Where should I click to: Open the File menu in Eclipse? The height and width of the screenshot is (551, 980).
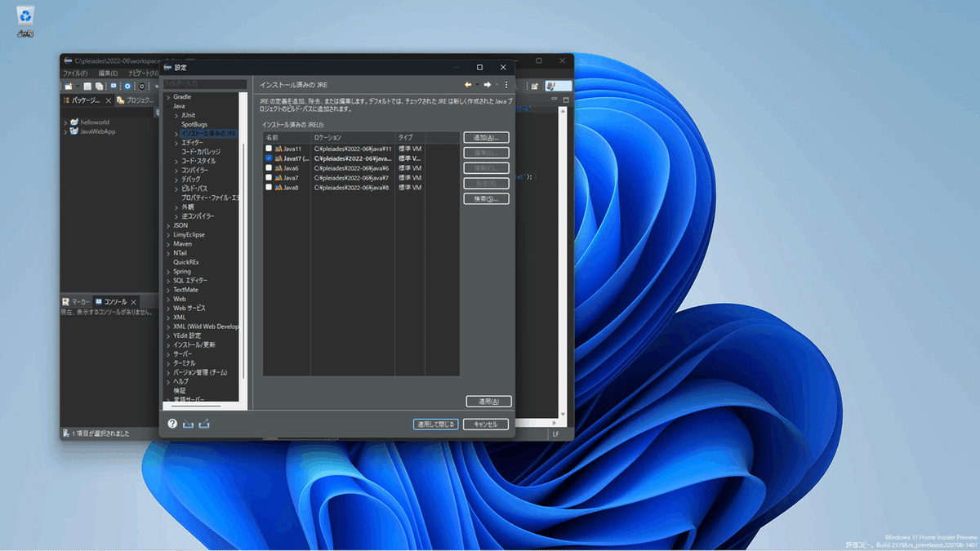pyautogui.click(x=75, y=73)
